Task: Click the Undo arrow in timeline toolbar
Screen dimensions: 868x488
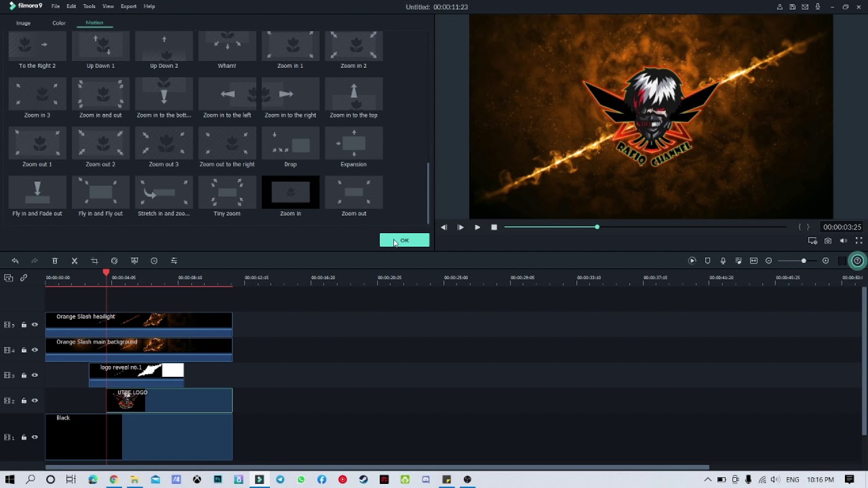Action: click(15, 261)
